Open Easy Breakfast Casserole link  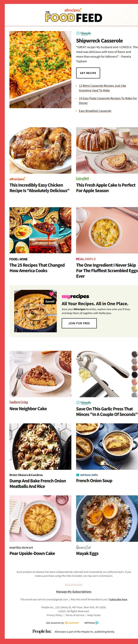click(x=95, y=111)
